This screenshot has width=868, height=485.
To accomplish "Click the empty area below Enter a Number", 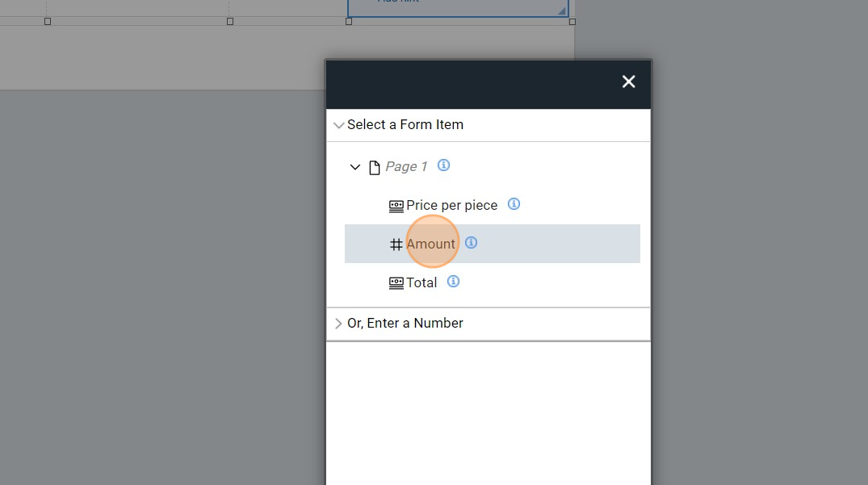I will pyautogui.click(x=488, y=412).
